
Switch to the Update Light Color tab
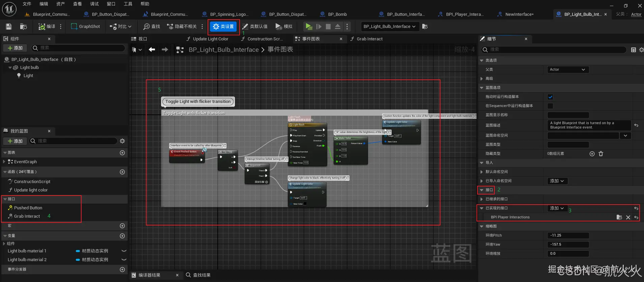210,39
